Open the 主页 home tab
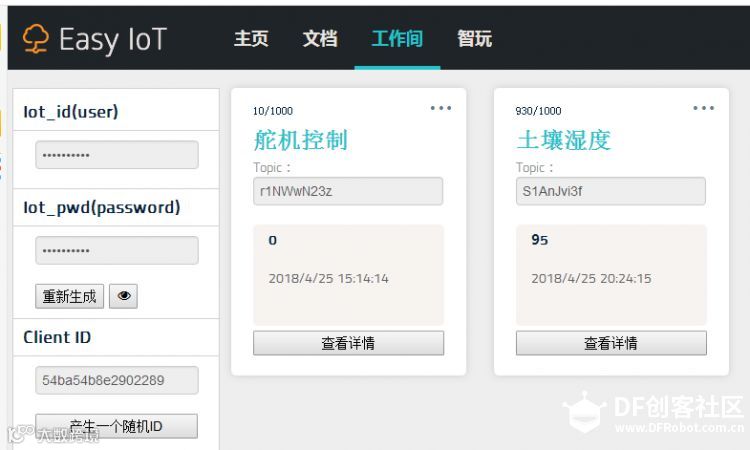The width and height of the screenshot is (750, 450). 251,39
